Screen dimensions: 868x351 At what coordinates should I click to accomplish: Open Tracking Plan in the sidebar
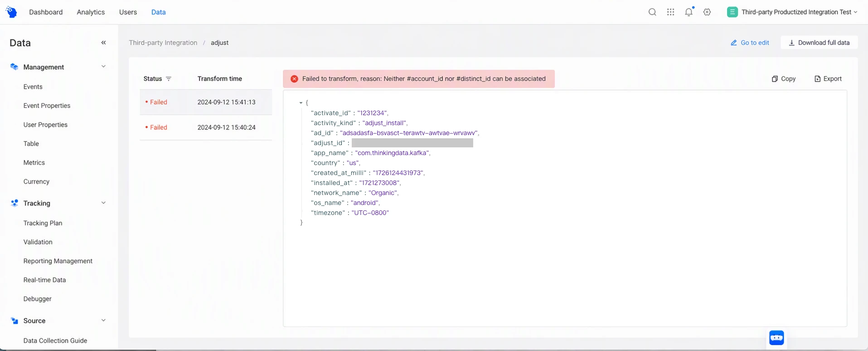coord(43,223)
